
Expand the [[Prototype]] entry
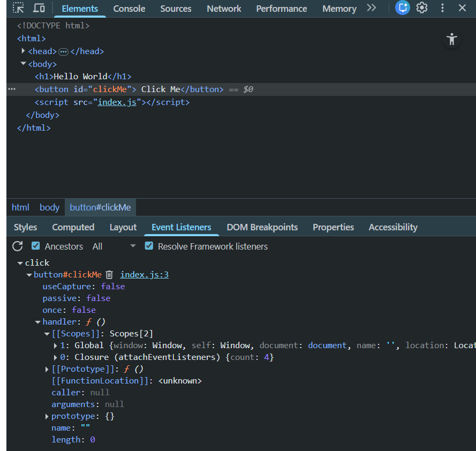coord(47,369)
